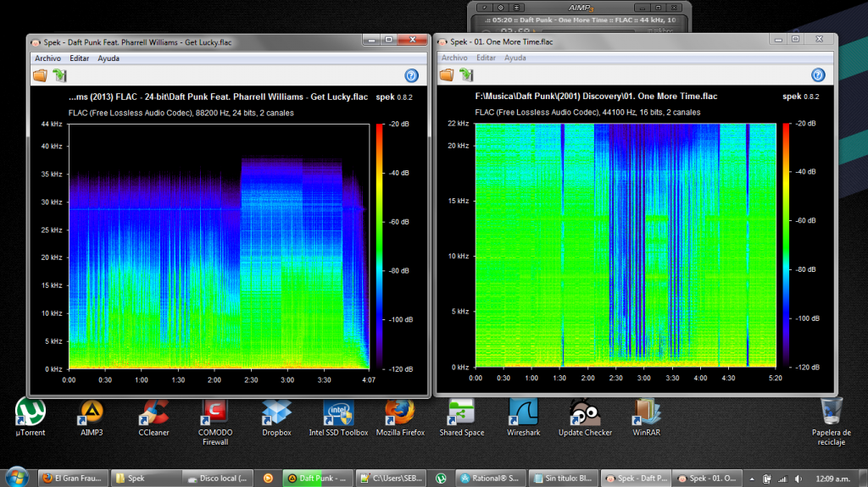This screenshot has width=868, height=487.
Task: Switch to Rational S... taskbar button
Action: [491, 479]
